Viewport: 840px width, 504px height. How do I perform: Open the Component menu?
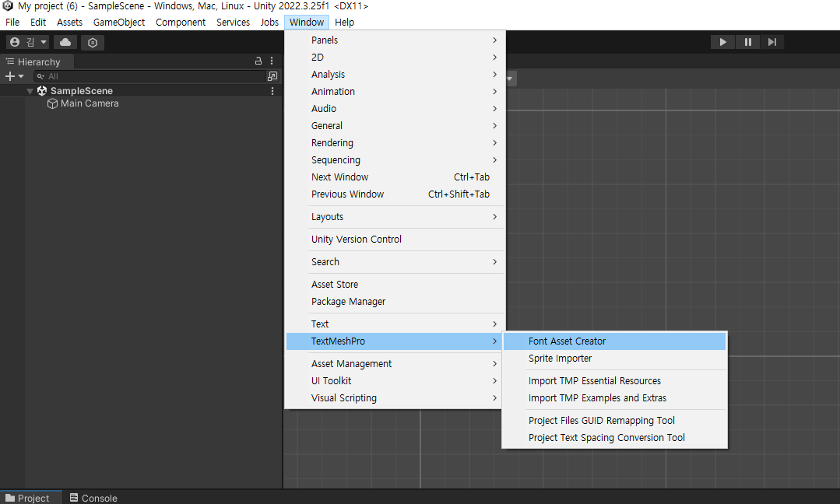click(181, 22)
